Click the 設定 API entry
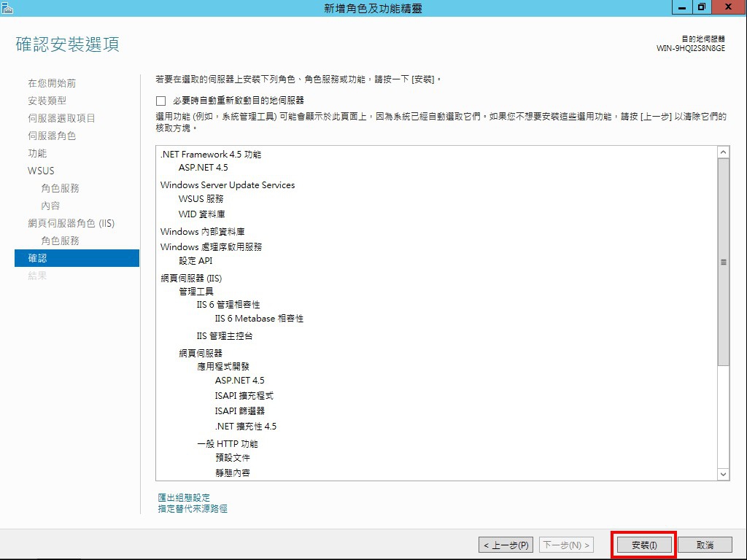The height and width of the screenshot is (560, 747). pyautogui.click(x=196, y=261)
